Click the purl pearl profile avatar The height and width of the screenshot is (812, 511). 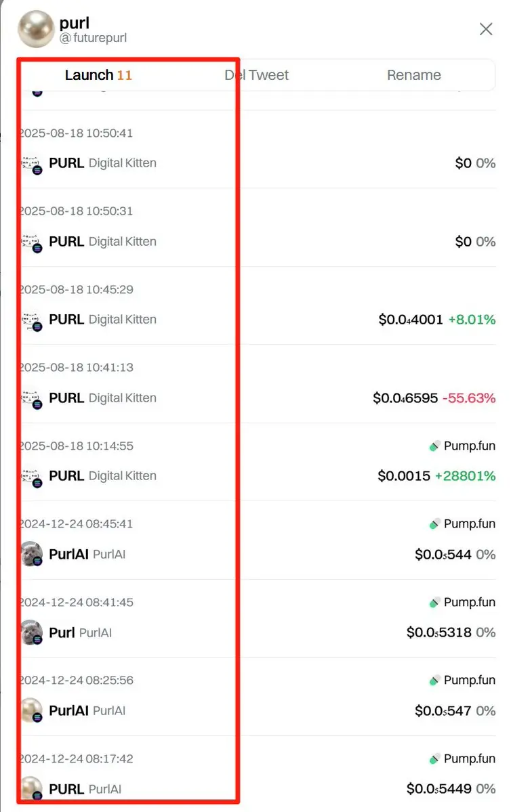click(36, 29)
